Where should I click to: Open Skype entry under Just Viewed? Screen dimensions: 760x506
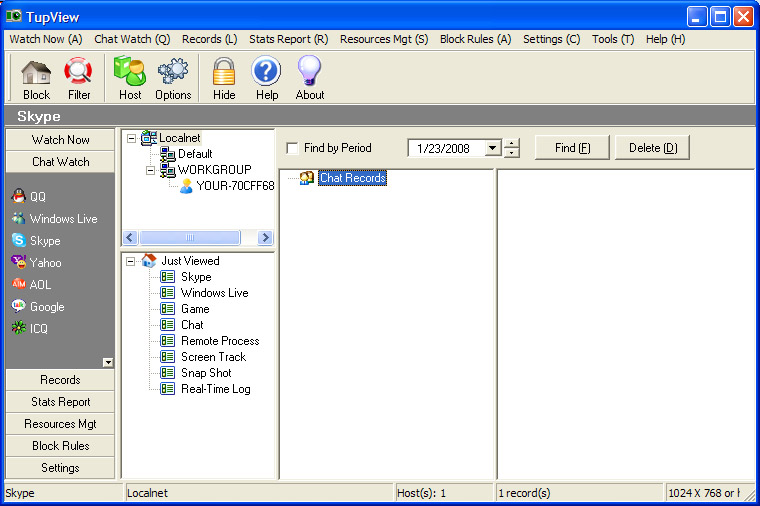(186, 277)
